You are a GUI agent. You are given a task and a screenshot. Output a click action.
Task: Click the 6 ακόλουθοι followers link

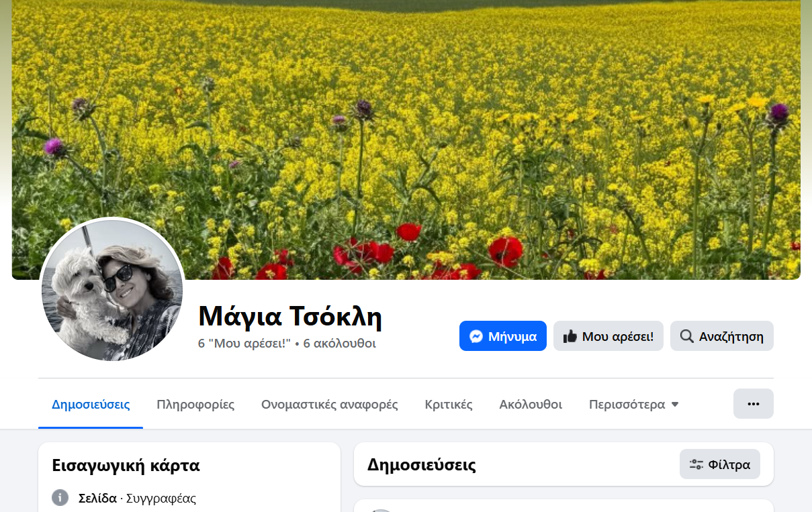(x=339, y=344)
